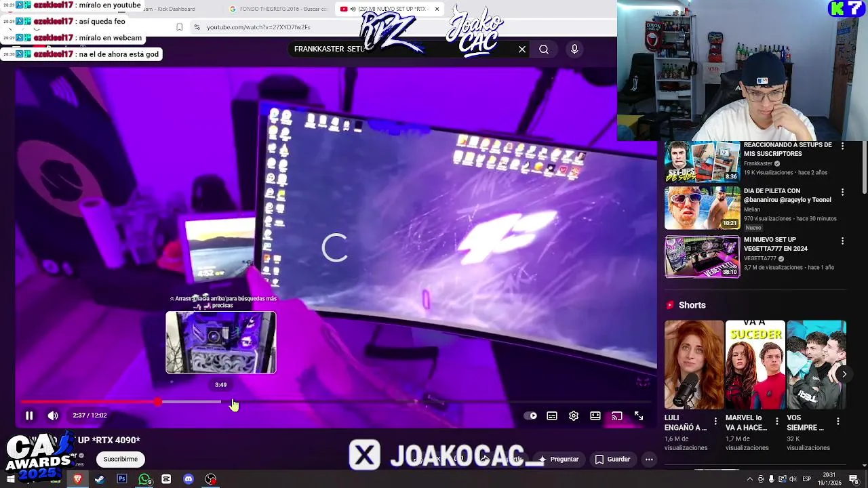Screen dimensions: 868x488
Task: Click the VEGETTA777 channel name
Action: (x=759, y=258)
